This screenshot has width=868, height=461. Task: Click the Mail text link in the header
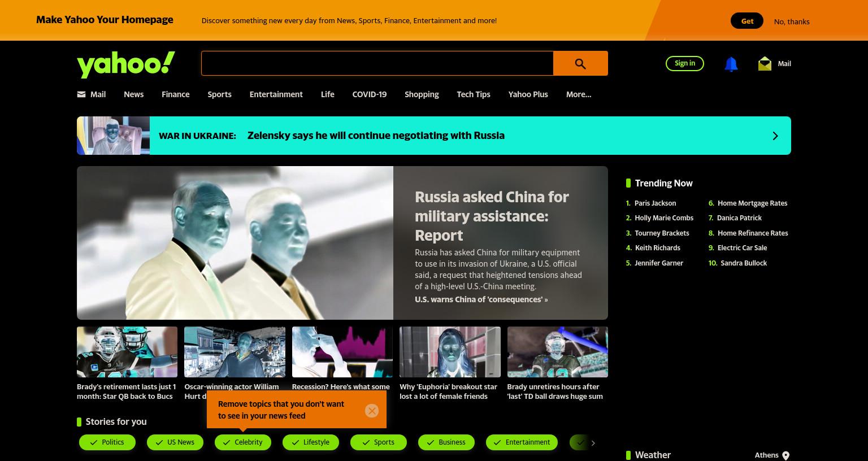click(x=784, y=64)
